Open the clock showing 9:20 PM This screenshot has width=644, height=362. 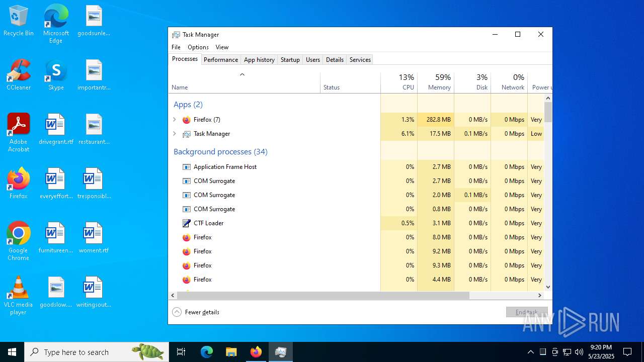pos(601,352)
